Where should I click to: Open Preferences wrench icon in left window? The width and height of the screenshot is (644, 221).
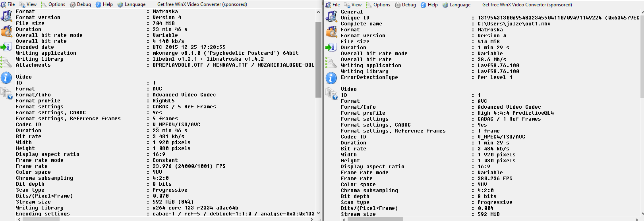point(6,62)
